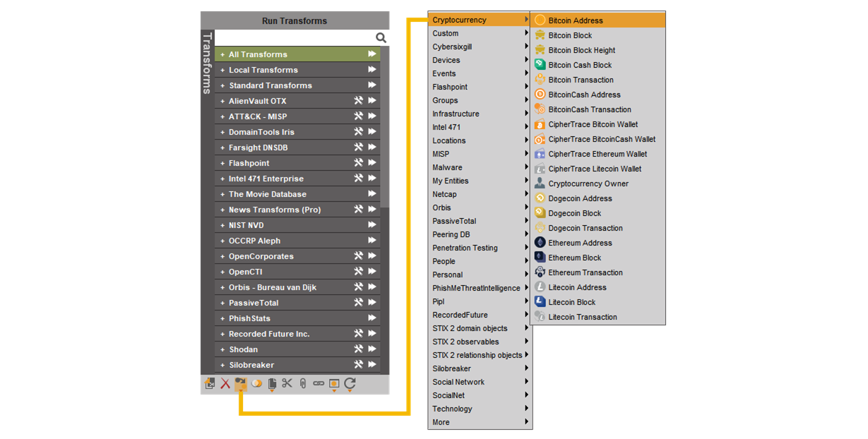The height and width of the screenshot is (439, 868).
Task: Open Silobreaker settings wrench icon
Action: pos(358,365)
